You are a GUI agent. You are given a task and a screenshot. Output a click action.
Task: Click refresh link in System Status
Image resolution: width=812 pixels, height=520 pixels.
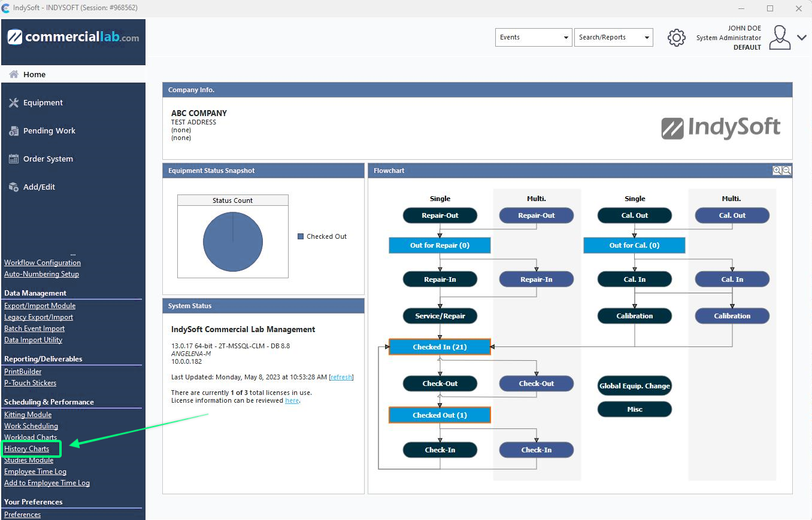(341, 377)
